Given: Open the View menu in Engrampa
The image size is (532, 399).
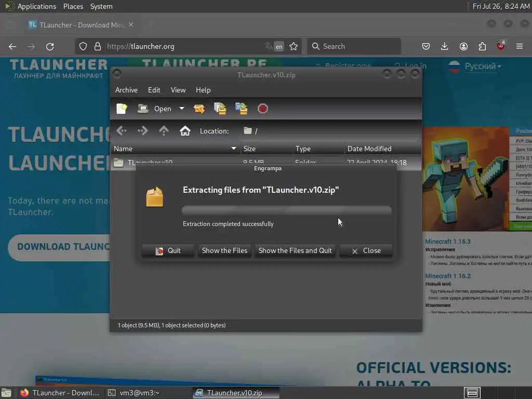Looking at the screenshot, I should click(x=178, y=90).
